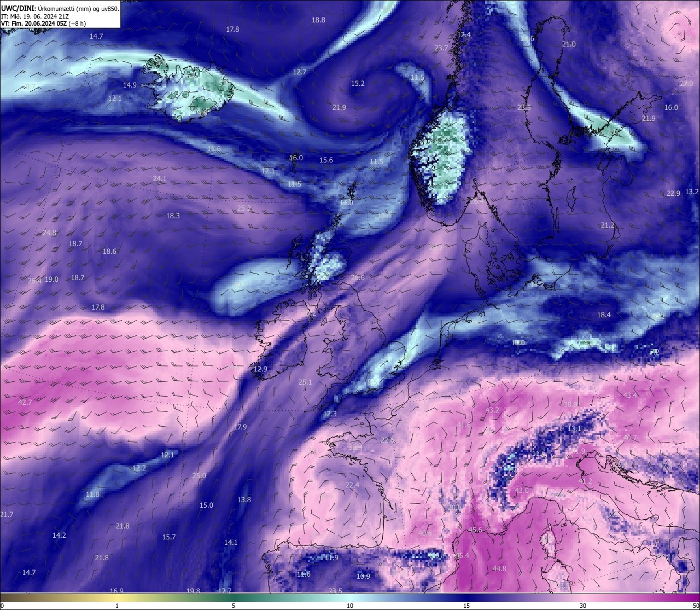Click the 14.2 value label
Viewport: 700px width, 610px height.
tap(59, 535)
